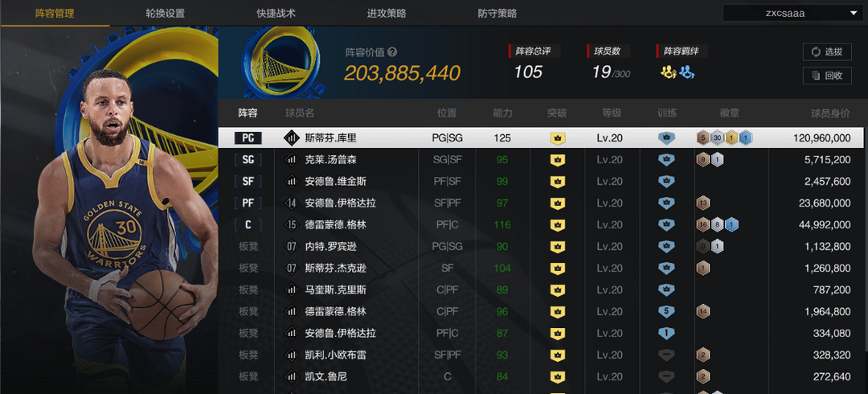Screen dimensions: 868x394
Task: Select the player name 安德鲁.维金斯
Action: click(x=335, y=181)
